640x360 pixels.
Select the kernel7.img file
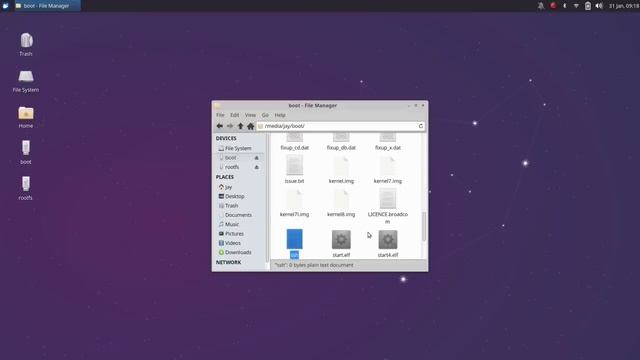coord(388,170)
